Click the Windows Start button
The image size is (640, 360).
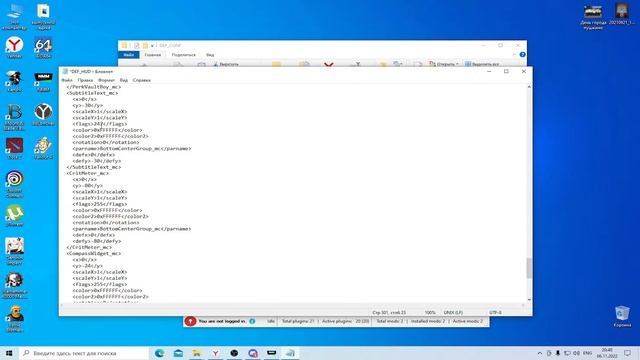[9, 353]
